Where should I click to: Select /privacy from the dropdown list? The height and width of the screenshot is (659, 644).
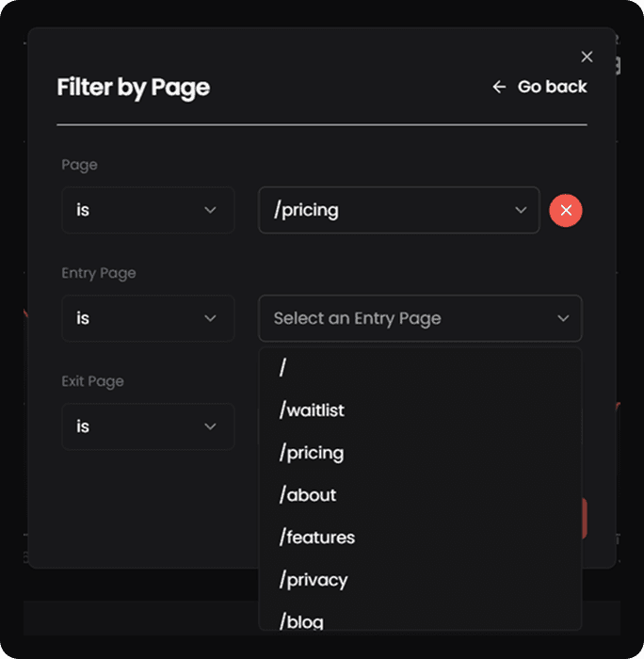tap(314, 580)
